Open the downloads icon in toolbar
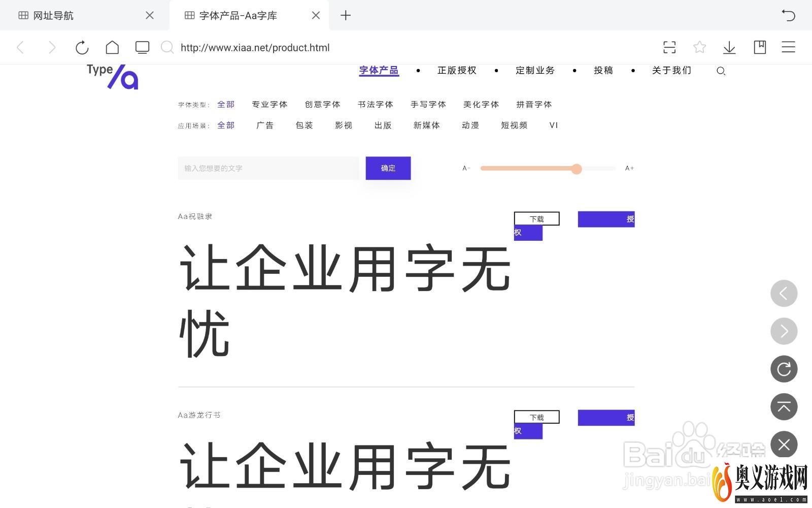The height and width of the screenshot is (508, 812). pyautogui.click(x=729, y=47)
